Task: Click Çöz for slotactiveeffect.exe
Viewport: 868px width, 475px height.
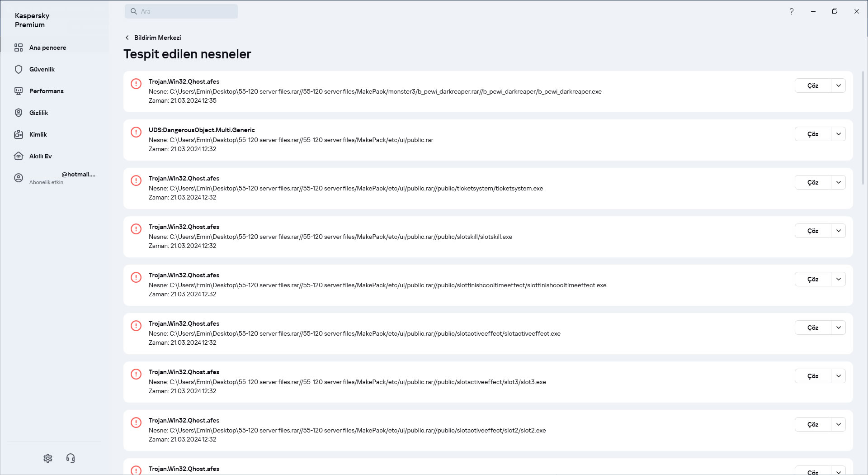Action: (813, 328)
